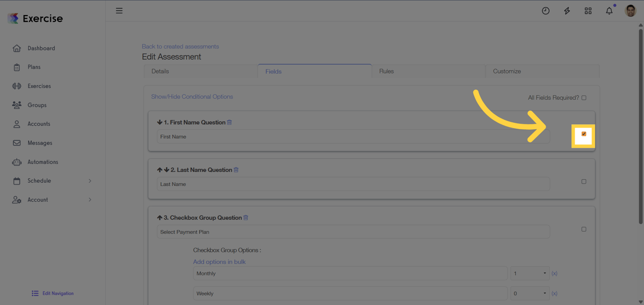Open the apps grid icon in top bar
This screenshot has height=305, width=644.
point(588,10)
